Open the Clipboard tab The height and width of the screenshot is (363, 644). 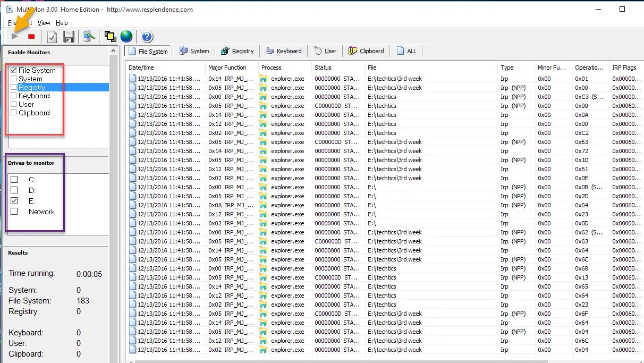pyautogui.click(x=366, y=51)
